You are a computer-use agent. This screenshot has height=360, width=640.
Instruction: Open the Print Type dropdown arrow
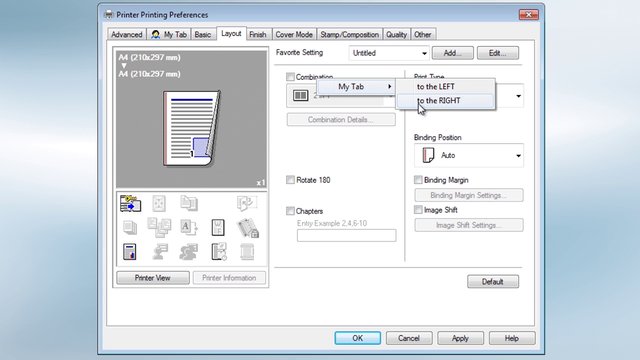(518, 96)
